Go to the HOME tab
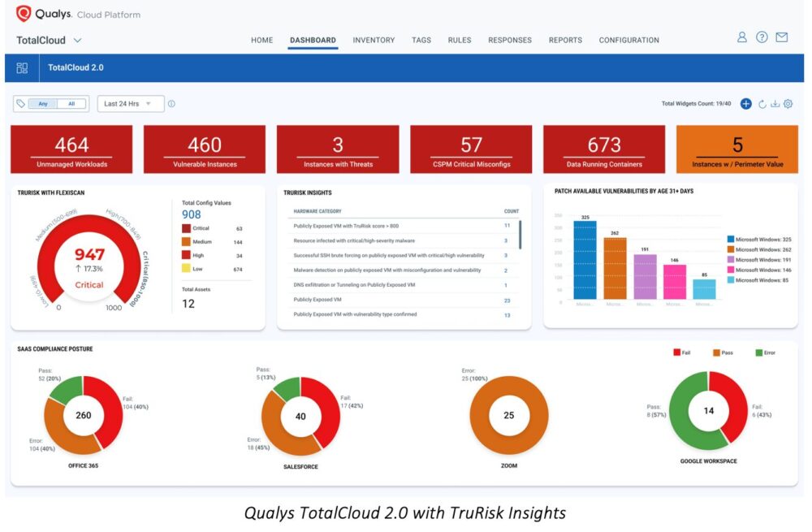 (x=261, y=40)
